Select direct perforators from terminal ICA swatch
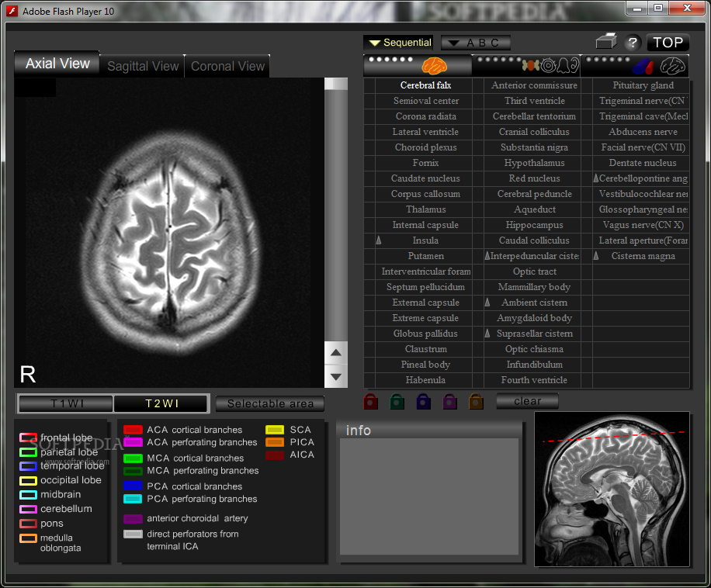711x588 pixels. click(133, 534)
